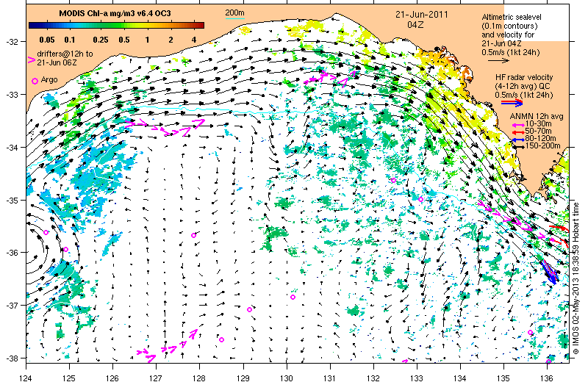Image resolution: width=588 pixels, height=382 pixels.
Task: Click the 127 longitude axis label
Action: (156, 378)
